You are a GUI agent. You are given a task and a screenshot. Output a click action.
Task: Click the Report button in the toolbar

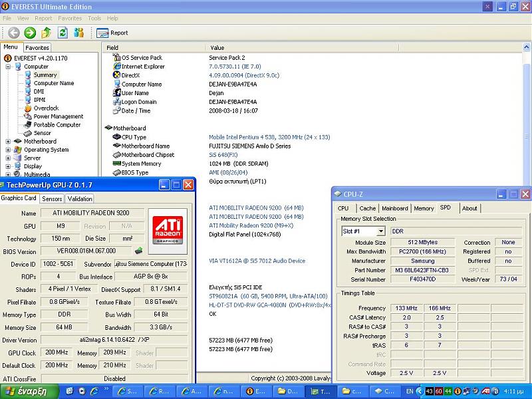tap(112, 33)
